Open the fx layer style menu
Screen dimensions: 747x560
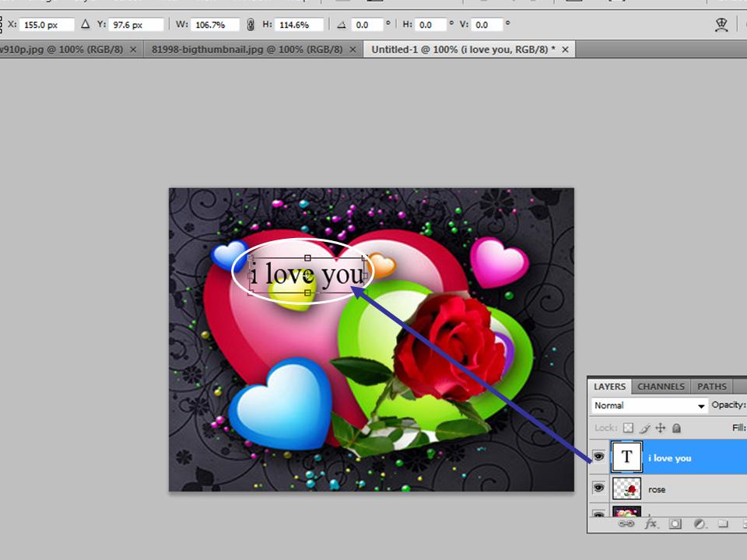[651, 523]
